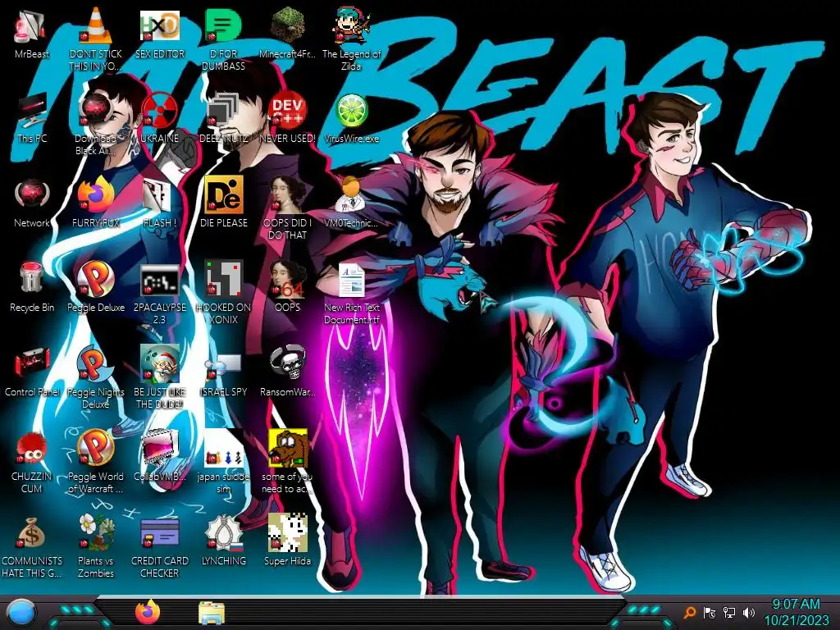Open the volume speaker tray icon
Viewport: 840px width, 630px height.
tap(749, 613)
